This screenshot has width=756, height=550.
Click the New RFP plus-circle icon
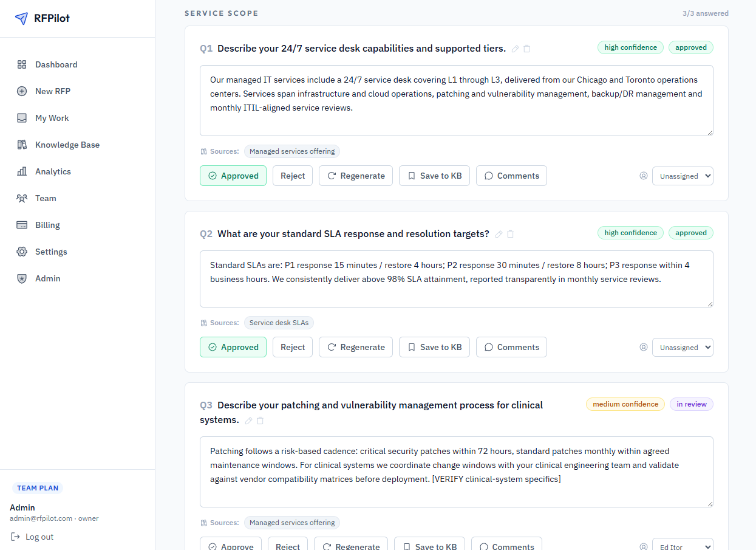click(x=22, y=91)
